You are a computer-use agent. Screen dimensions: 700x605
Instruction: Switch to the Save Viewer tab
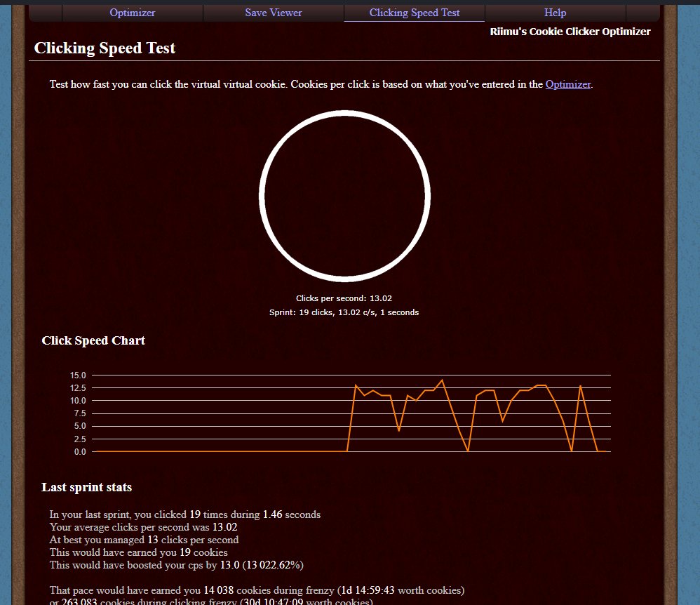(x=273, y=13)
